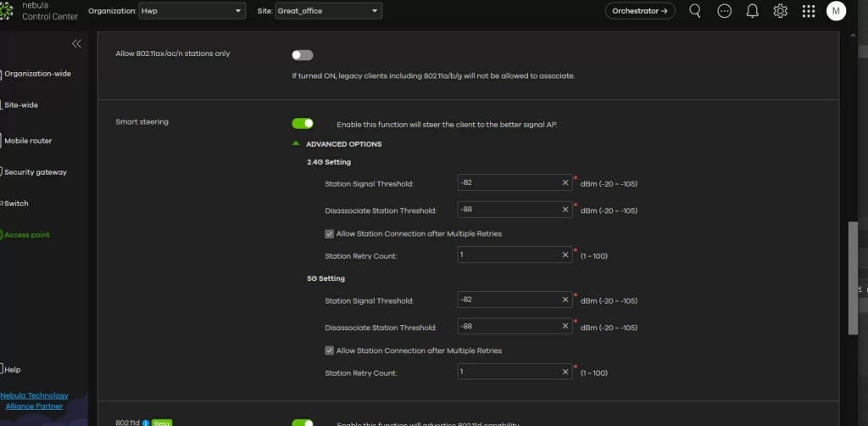Open the Site dropdown showing Great_office

(x=327, y=11)
